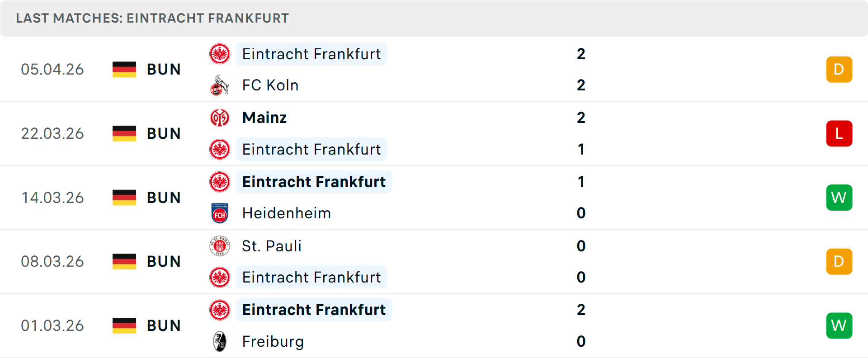This screenshot has width=868, height=358.
Task: Click the German flag beside 05.04.26
Action: click(124, 69)
